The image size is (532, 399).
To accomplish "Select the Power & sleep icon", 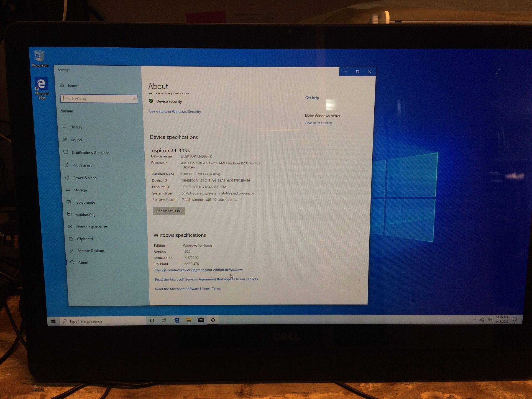I will click(67, 177).
